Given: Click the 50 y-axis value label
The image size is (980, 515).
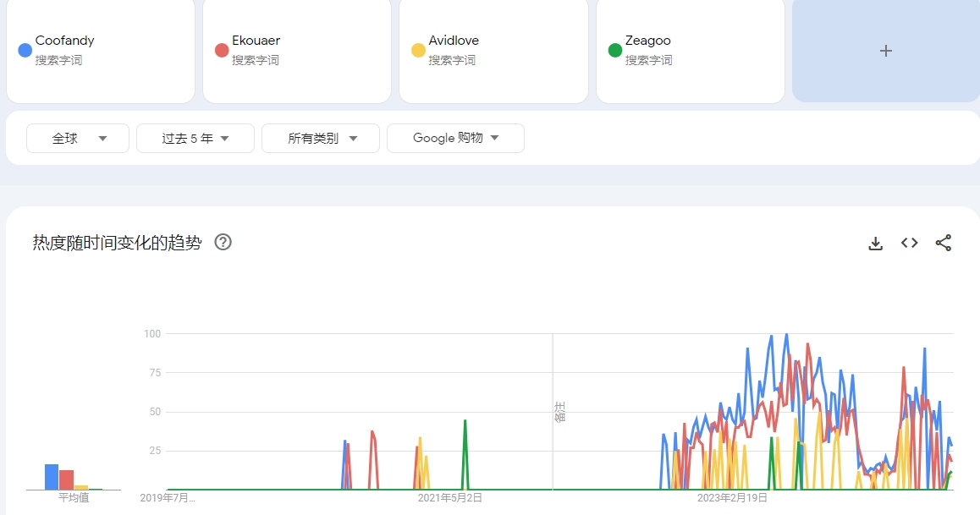Looking at the screenshot, I should pos(155,412).
